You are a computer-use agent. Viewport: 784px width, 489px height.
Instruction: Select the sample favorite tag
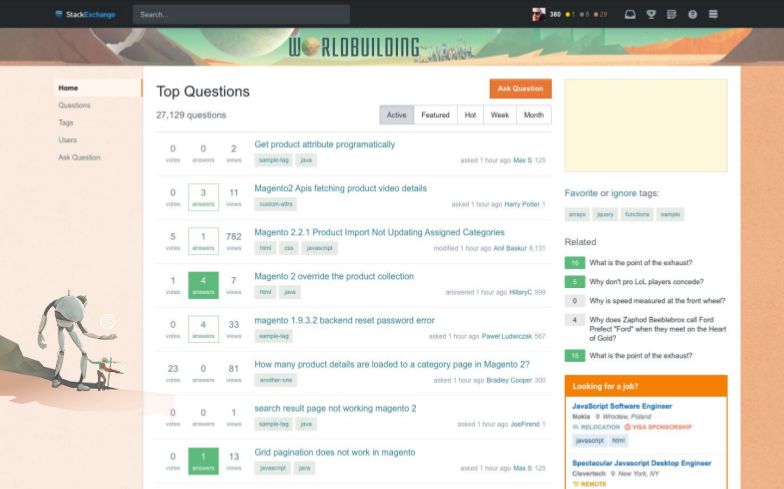tap(670, 214)
